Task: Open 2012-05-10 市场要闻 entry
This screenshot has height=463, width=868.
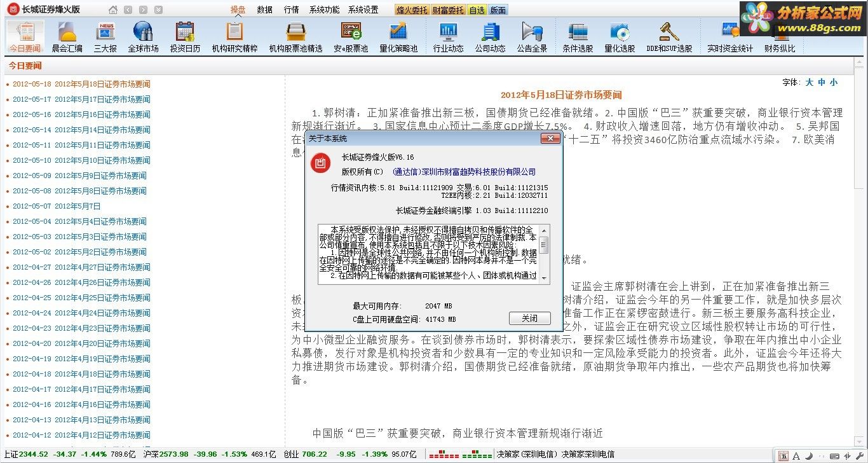Action: point(81,160)
